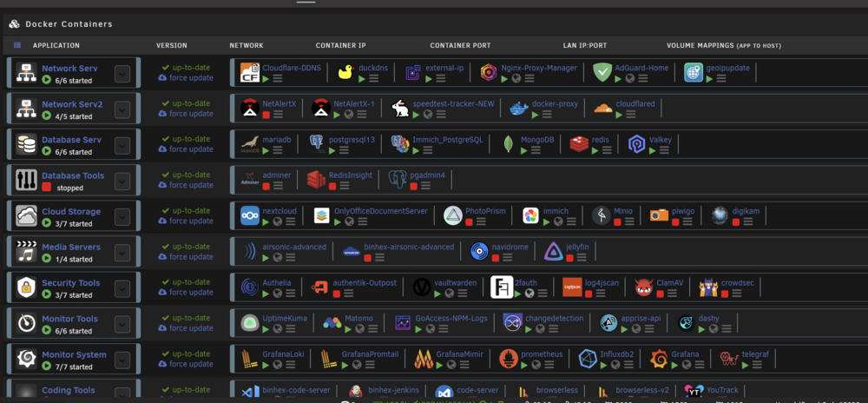This screenshot has height=403, width=868.
Task: Click the NetAlertX red stopped square
Action: click(266, 115)
